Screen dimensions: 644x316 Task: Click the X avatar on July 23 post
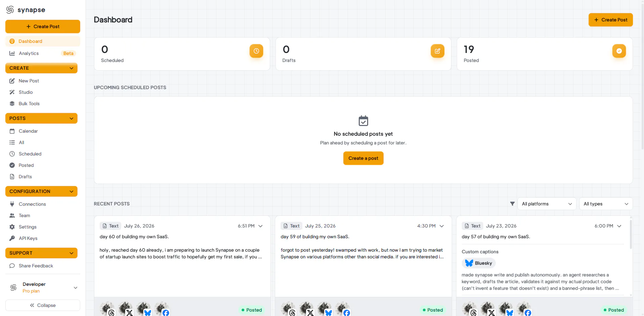pos(487,309)
